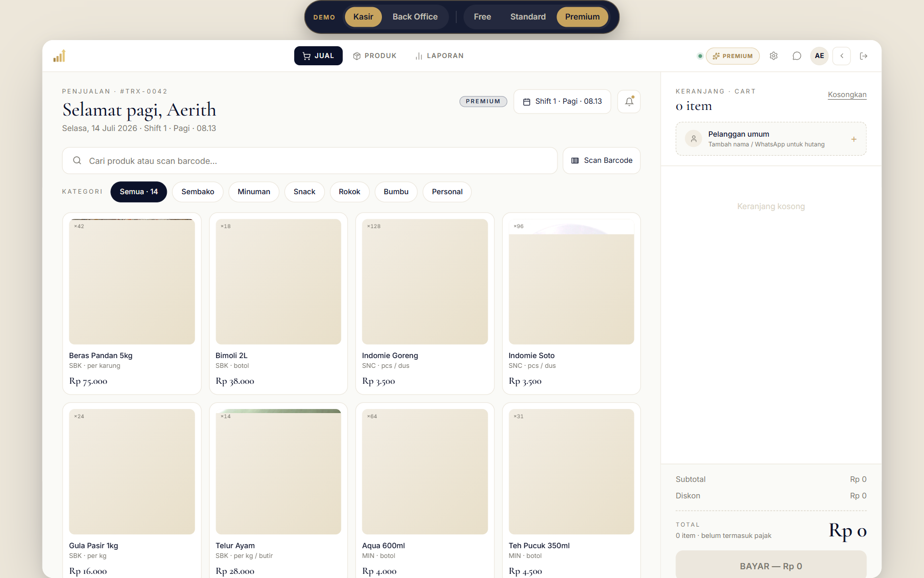924x578 pixels.
Task: Click the Scan Barcode button
Action: [602, 161]
